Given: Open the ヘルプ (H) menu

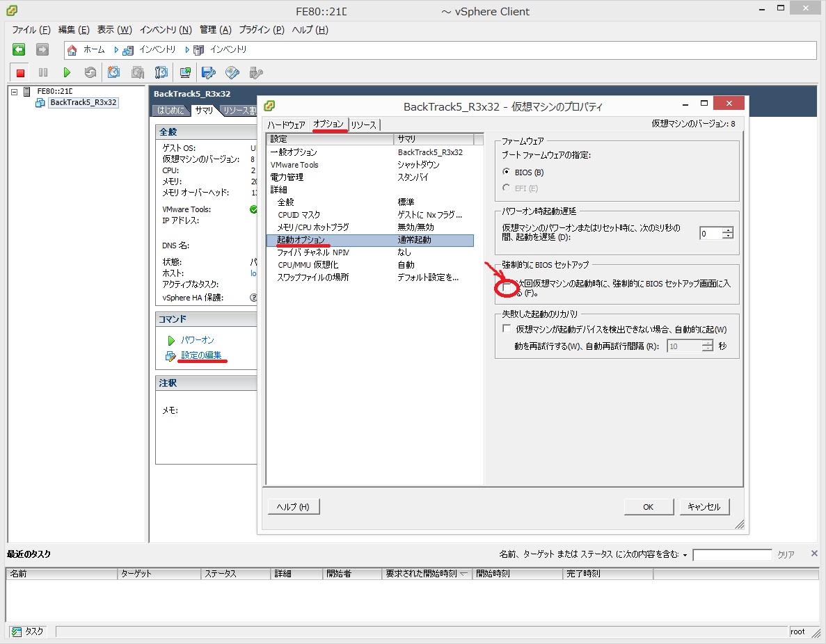Looking at the screenshot, I should (x=310, y=30).
